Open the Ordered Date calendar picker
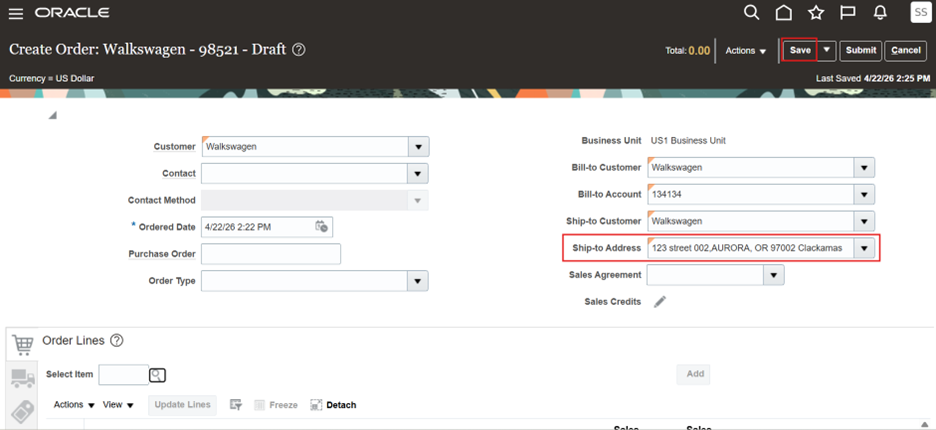 321,226
